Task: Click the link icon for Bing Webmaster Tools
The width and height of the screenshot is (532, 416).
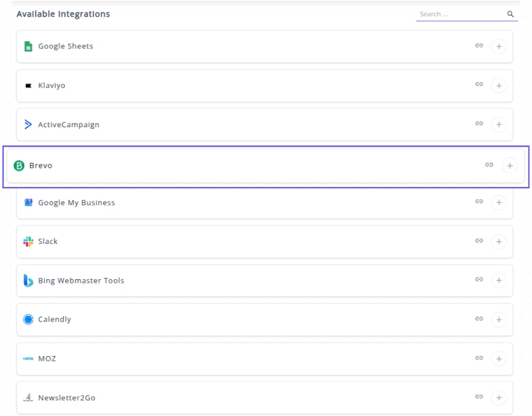Action: [479, 280]
